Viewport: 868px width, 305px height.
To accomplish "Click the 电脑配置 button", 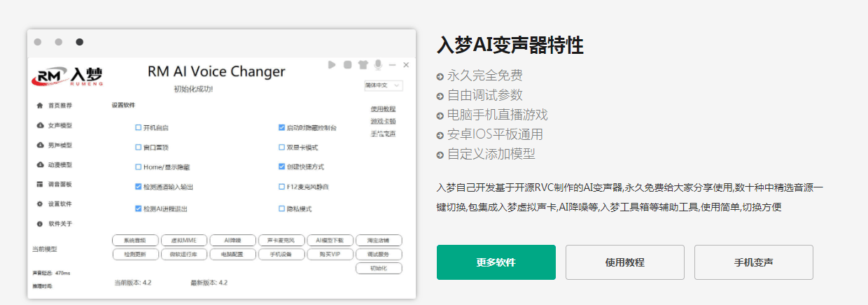I will click(x=232, y=255).
